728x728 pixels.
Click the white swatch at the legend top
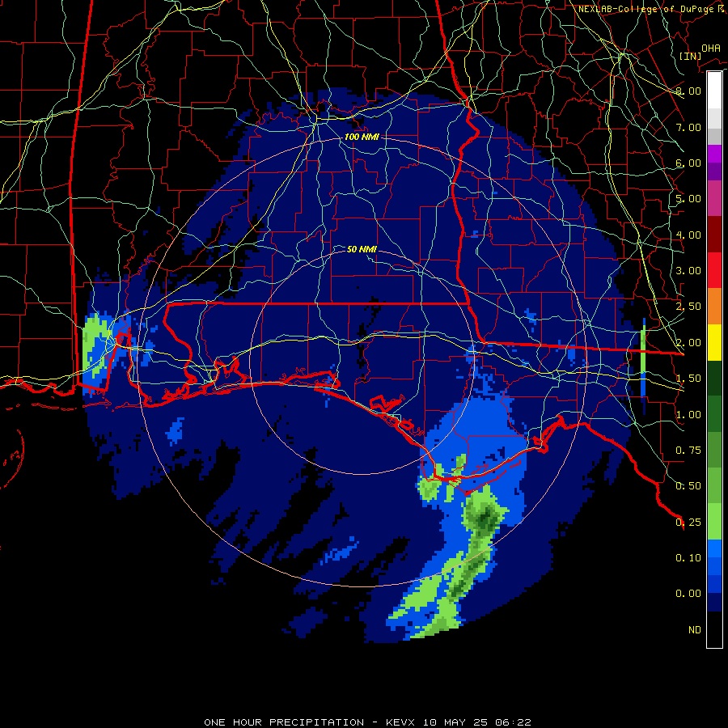pyautogui.click(x=714, y=90)
